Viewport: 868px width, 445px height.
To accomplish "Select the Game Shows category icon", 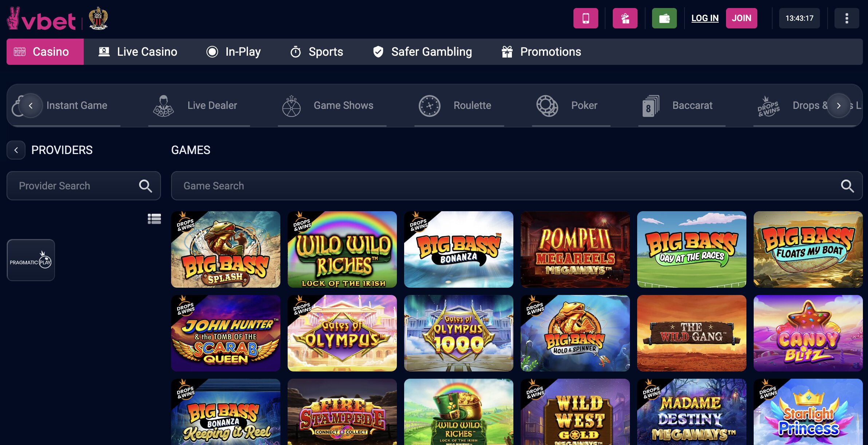I will coord(291,106).
